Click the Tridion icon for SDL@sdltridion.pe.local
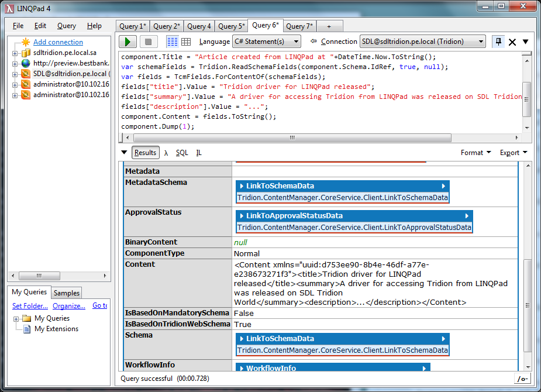The width and height of the screenshot is (541, 392). pos(26,74)
